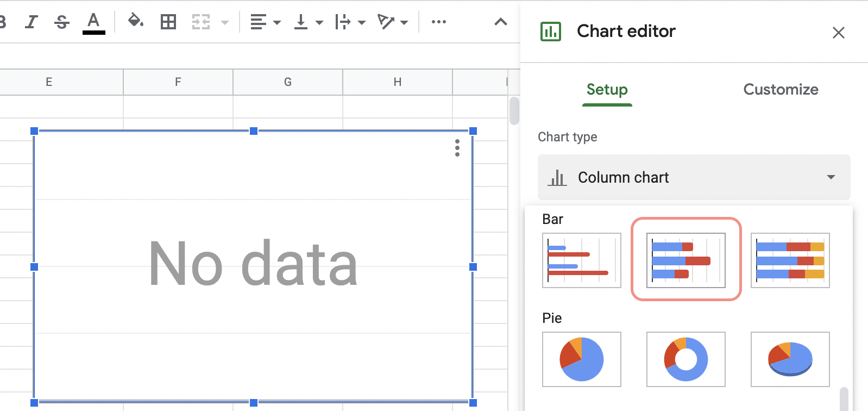868x411 pixels.
Task: Apply strikethrough formatting
Action: (x=62, y=22)
